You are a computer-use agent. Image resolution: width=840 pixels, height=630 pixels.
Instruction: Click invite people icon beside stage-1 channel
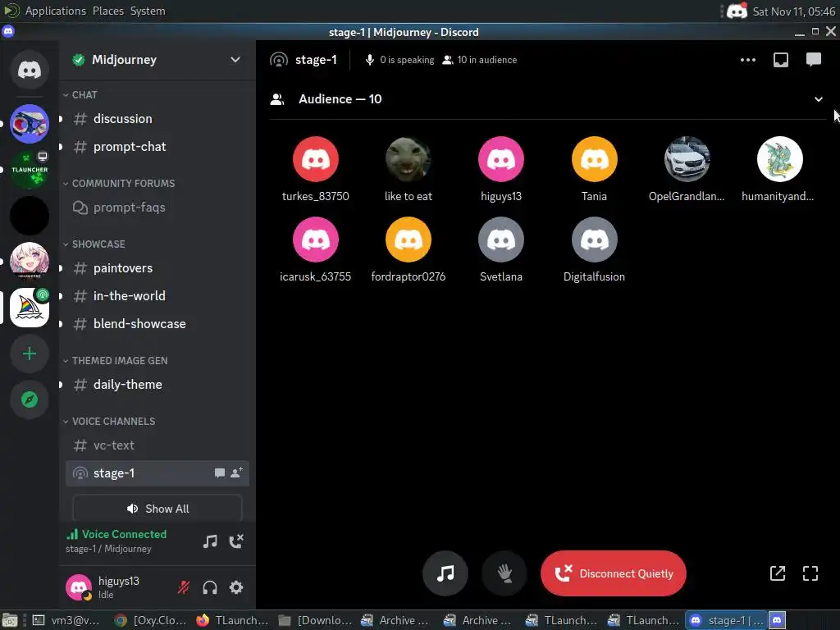[x=236, y=473]
